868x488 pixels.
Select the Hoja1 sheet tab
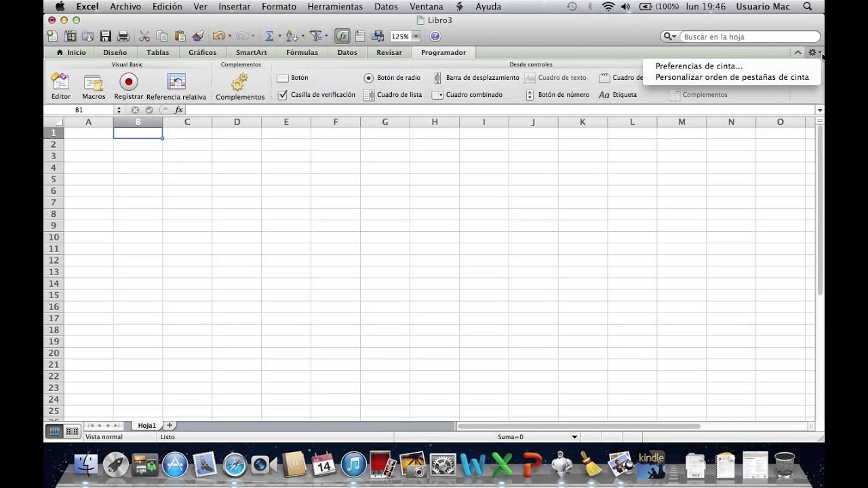tap(147, 426)
